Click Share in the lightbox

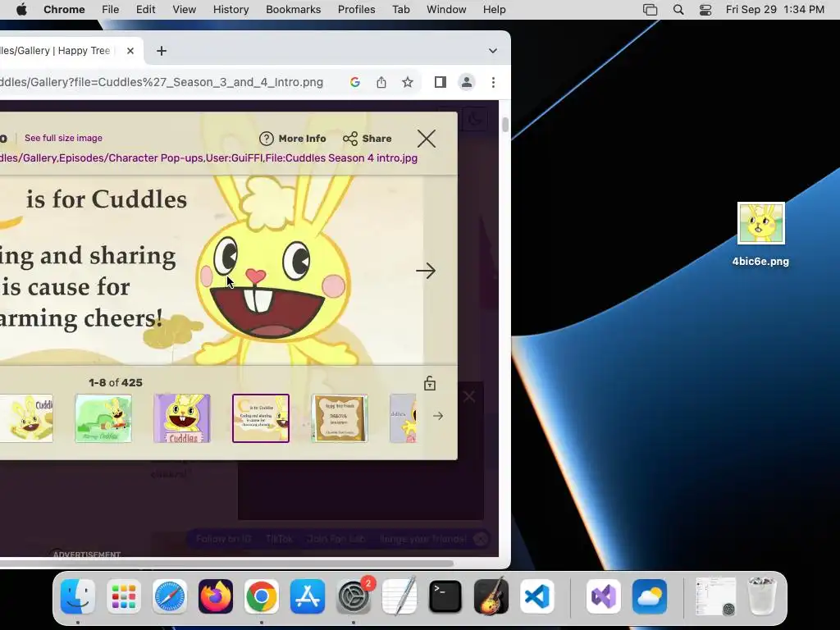[367, 139]
